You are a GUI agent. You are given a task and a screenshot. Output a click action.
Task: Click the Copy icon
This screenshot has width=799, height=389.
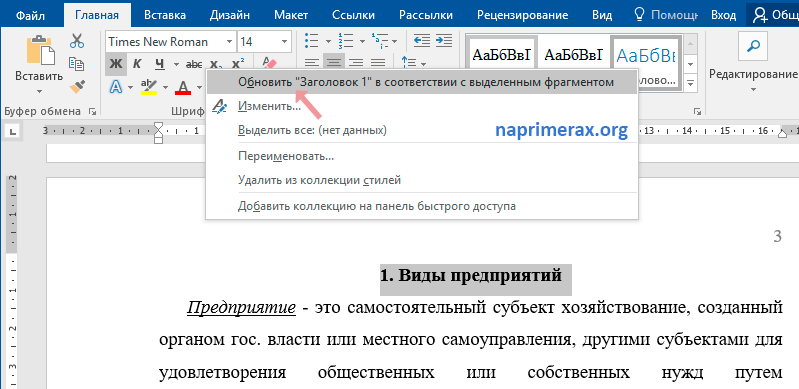pos(77,64)
